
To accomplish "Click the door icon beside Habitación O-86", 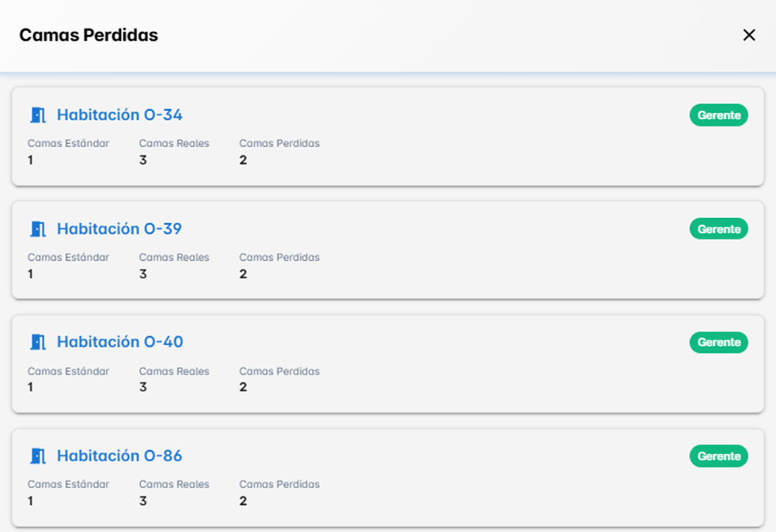I will click(x=37, y=456).
